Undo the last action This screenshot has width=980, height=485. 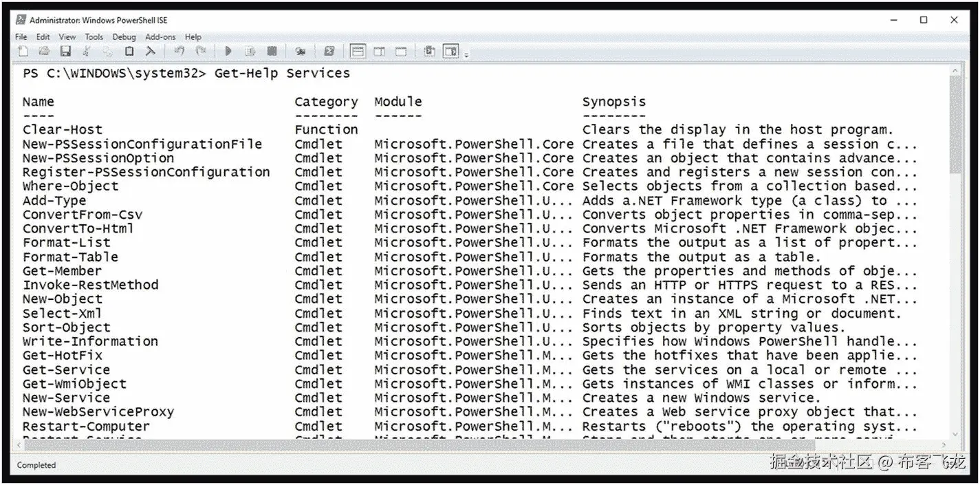click(179, 51)
